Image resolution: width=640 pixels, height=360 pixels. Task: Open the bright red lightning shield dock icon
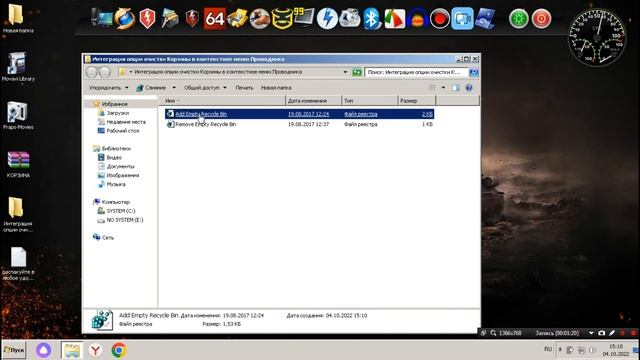(147, 19)
